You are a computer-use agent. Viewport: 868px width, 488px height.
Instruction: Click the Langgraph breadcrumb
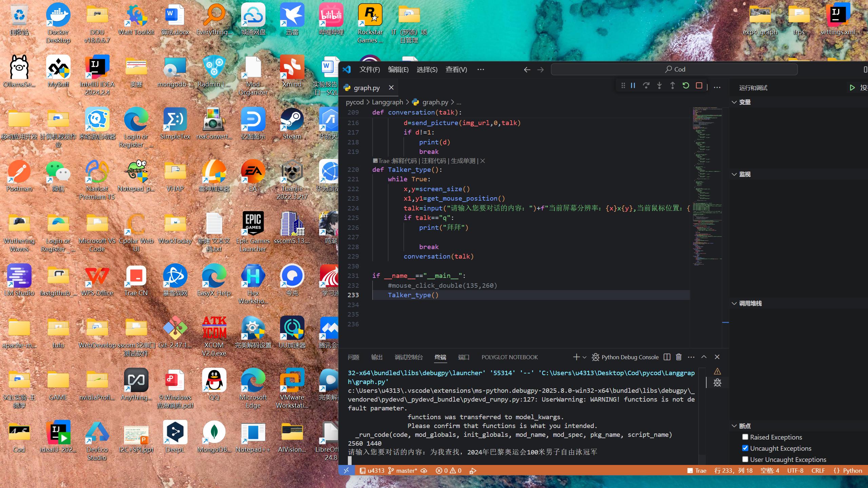coord(388,102)
